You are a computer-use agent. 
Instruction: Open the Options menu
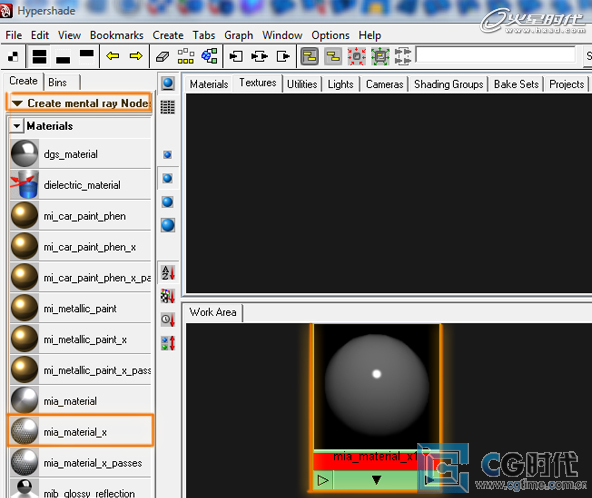[330, 35]
